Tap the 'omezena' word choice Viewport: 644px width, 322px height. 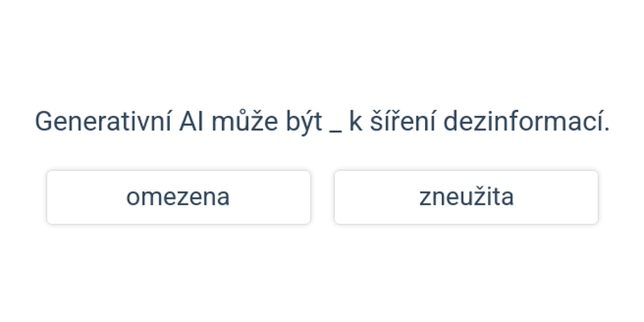click(x=178, y=197)
